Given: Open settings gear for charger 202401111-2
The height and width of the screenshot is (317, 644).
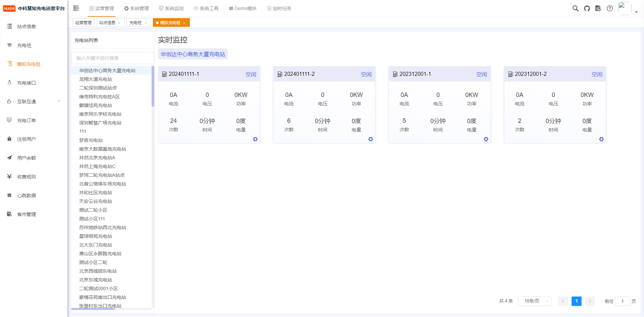Looking at the screenshot, I should [371, 139].
